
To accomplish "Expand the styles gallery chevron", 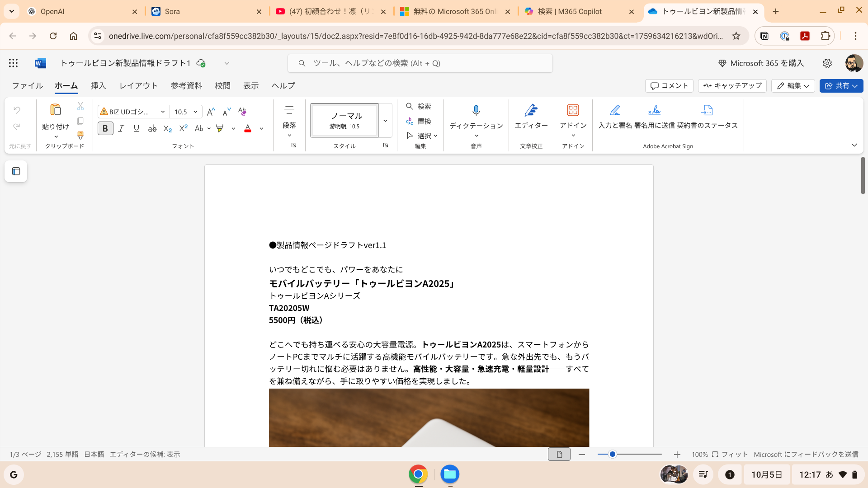I will coord(385,121).
